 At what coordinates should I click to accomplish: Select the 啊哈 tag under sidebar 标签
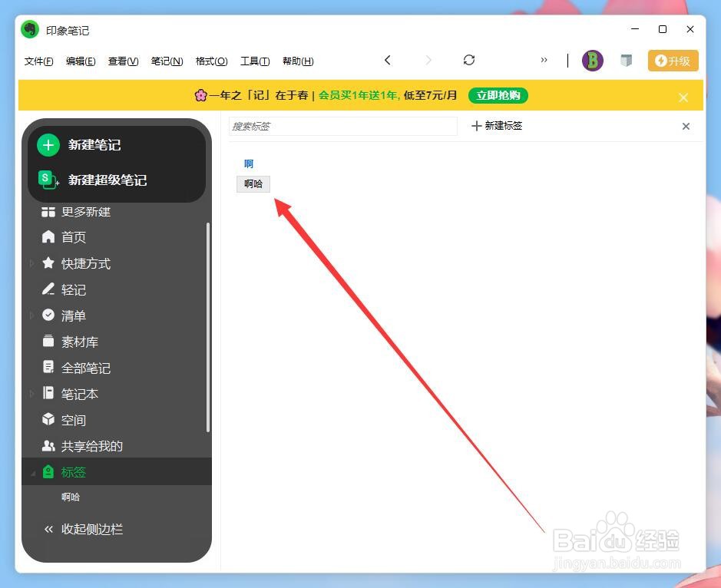pos(71,497)
